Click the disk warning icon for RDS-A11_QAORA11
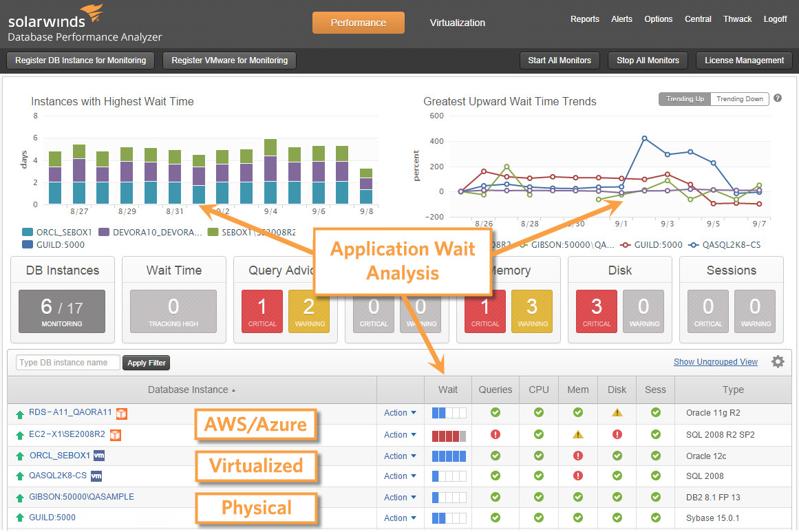This screenshot has height=532, width=799. [x=617, y=413]
